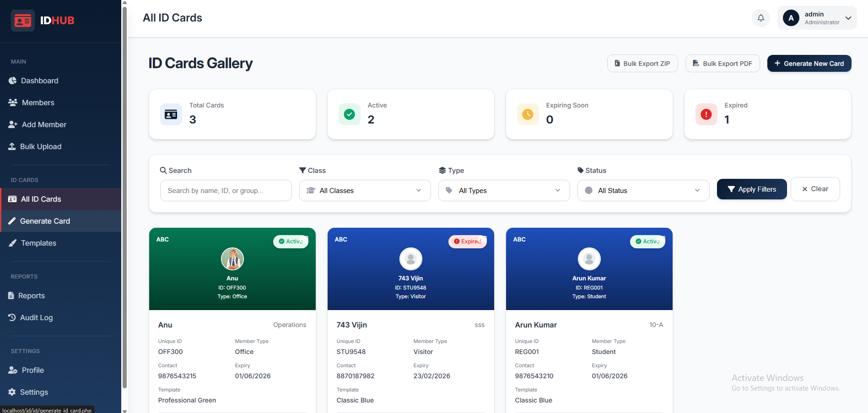Open the All Status filter dropdown
868x413 pixels.
pos(643,190)
